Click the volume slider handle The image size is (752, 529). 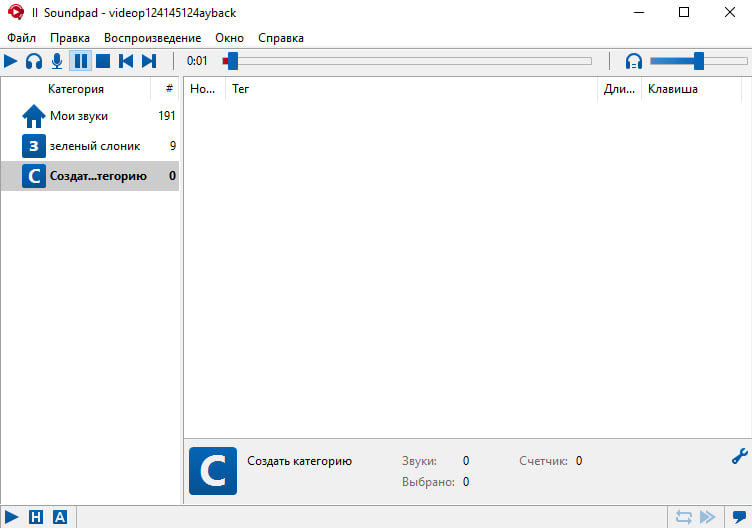tap(699, 61)
